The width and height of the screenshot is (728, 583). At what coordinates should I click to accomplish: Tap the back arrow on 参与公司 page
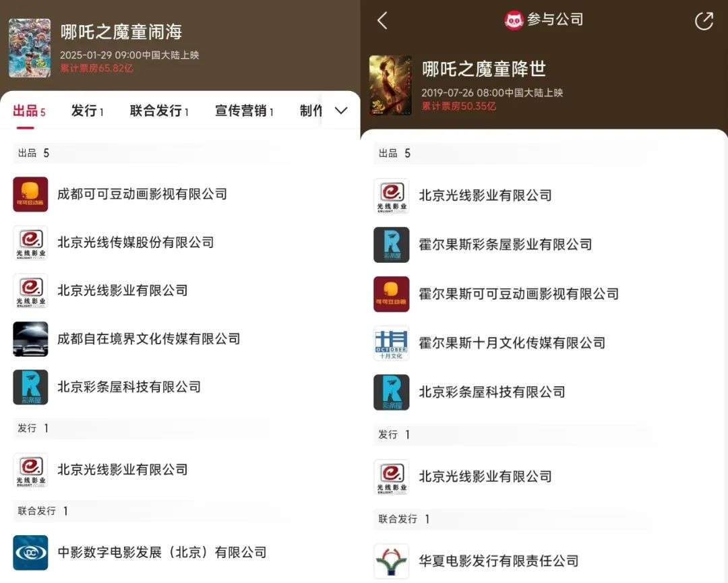pos(382,20)
